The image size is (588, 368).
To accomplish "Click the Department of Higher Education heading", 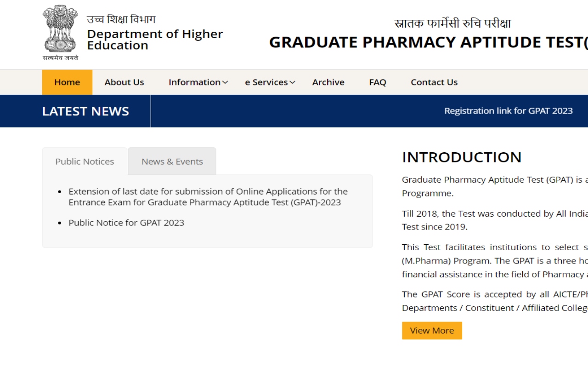I will [155, 40].
